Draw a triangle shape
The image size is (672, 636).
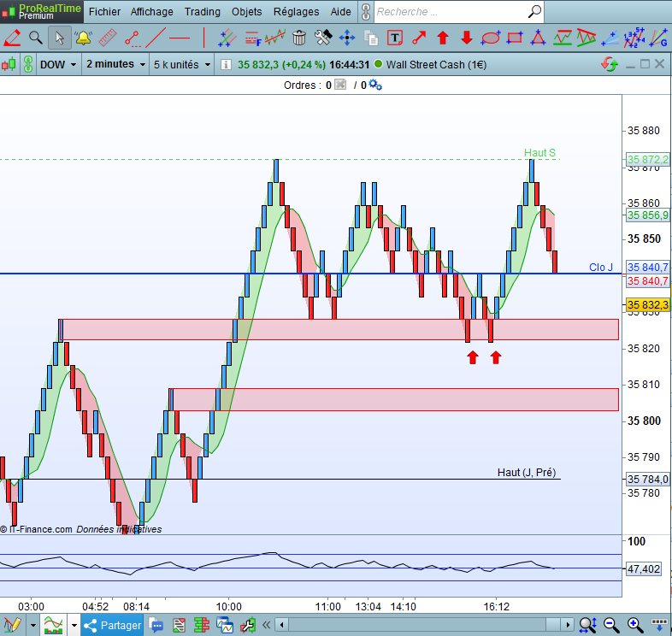[538, 38]
